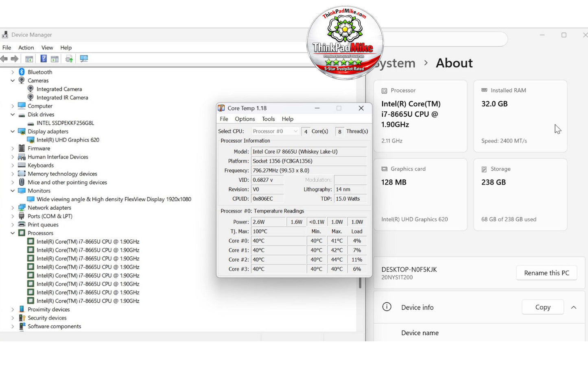Click the blue Help question mark toolbar icon
This screenshot has width=588, height=369.
43,59
